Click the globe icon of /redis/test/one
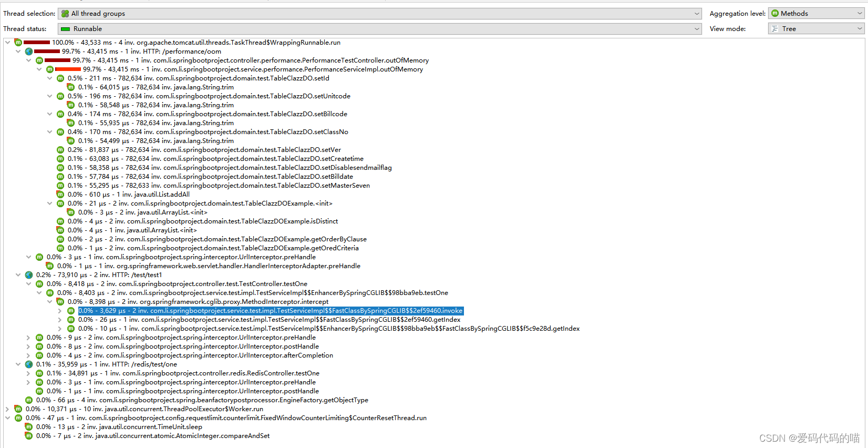 click(x=29, y=364)
